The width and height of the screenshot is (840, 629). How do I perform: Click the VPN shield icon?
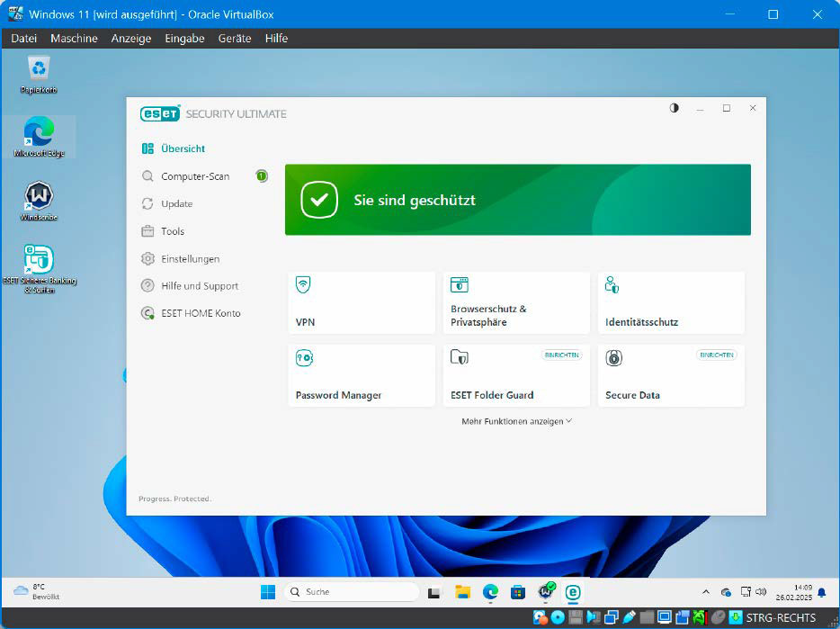click(x=303, y=284)
